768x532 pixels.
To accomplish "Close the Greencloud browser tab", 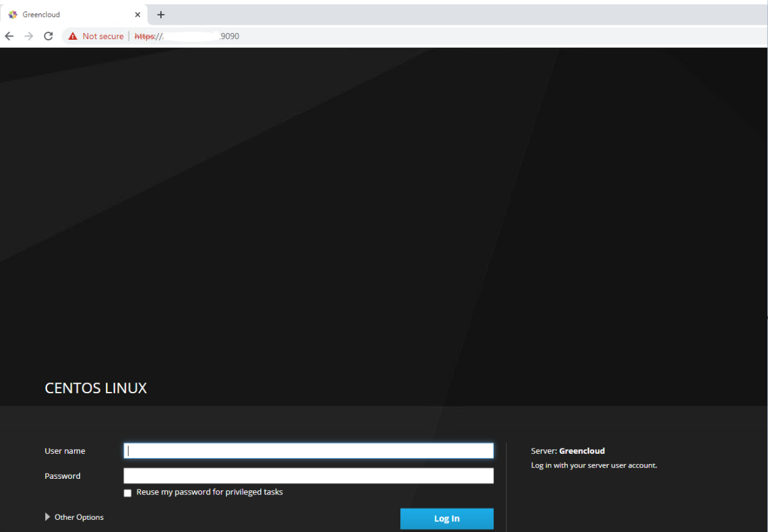I will (x=137, y=15).
